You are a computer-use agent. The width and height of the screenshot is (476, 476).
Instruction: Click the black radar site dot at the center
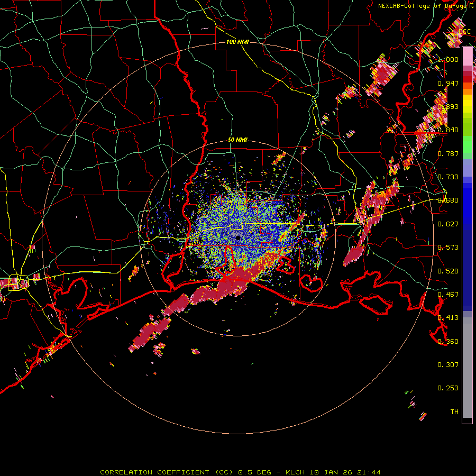239,237
